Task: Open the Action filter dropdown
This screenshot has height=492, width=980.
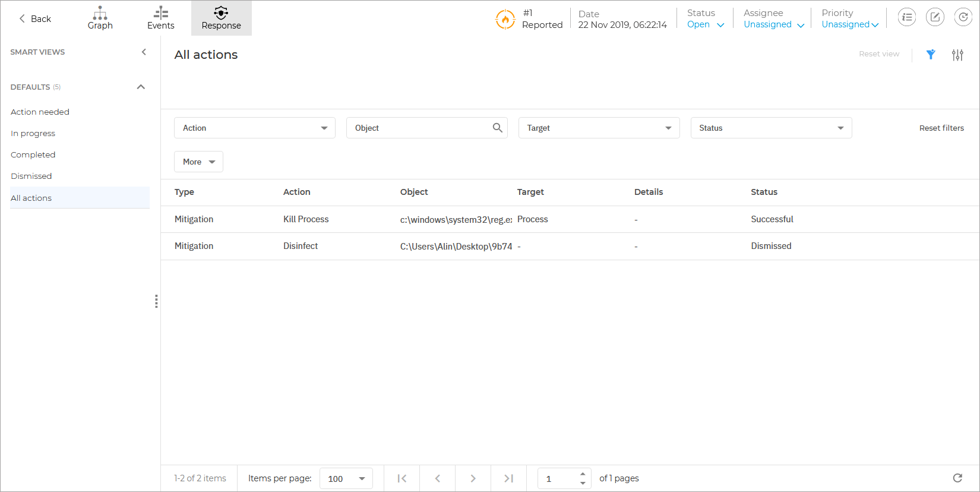Action: pos(255,128)
